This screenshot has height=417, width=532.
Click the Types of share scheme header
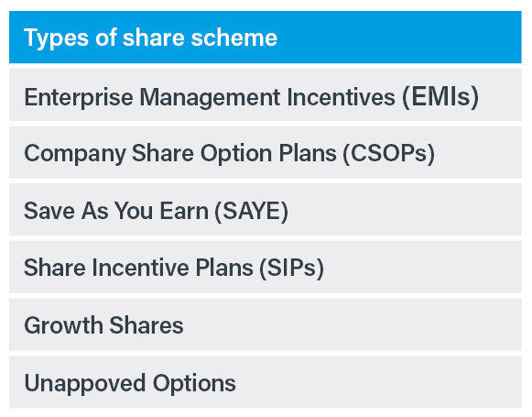click(x=266, y=37)
